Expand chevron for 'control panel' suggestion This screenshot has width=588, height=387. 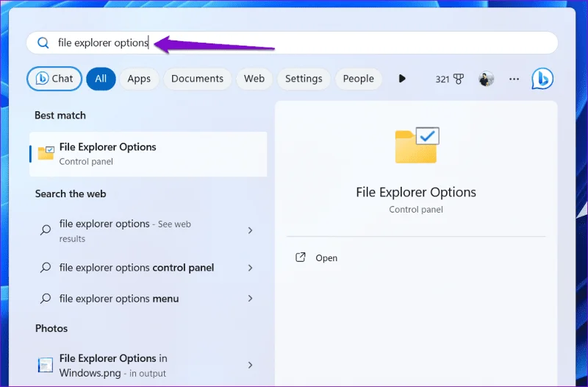(250, 268)
